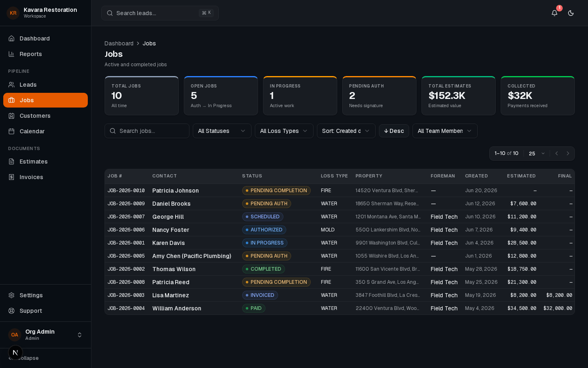The width and height of the screenshot is (588, 368).
Task: Click Lisa Martinez INVOICED badge
Action: (260, 295)
